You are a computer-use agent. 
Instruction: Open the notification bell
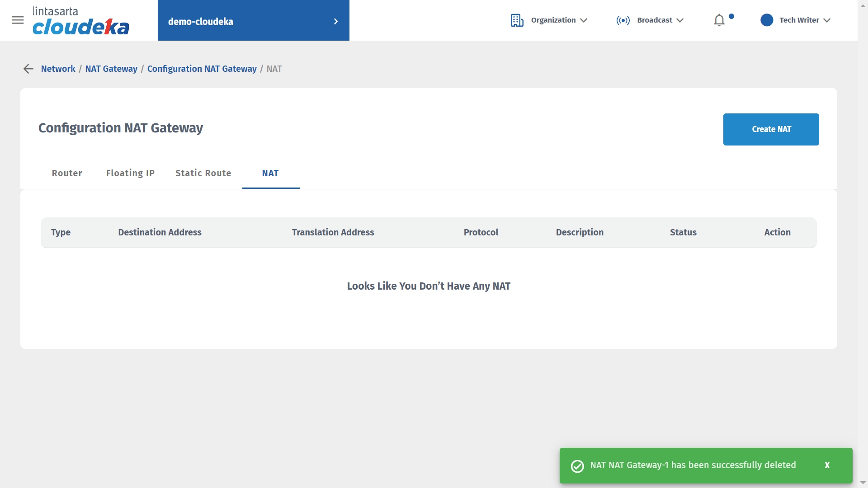pos(719,20)
